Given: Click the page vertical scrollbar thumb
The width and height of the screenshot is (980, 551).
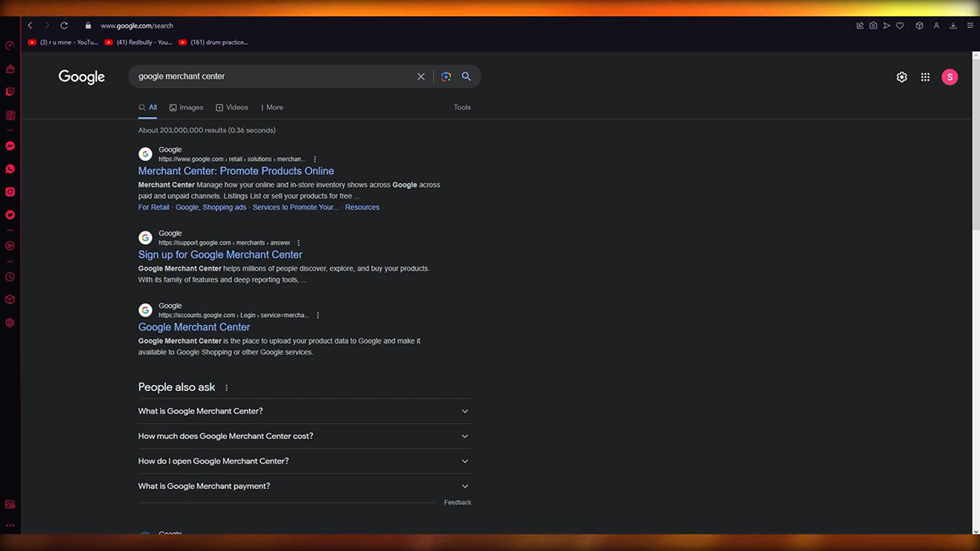Looking at the screenshot, I should (976, 144).
